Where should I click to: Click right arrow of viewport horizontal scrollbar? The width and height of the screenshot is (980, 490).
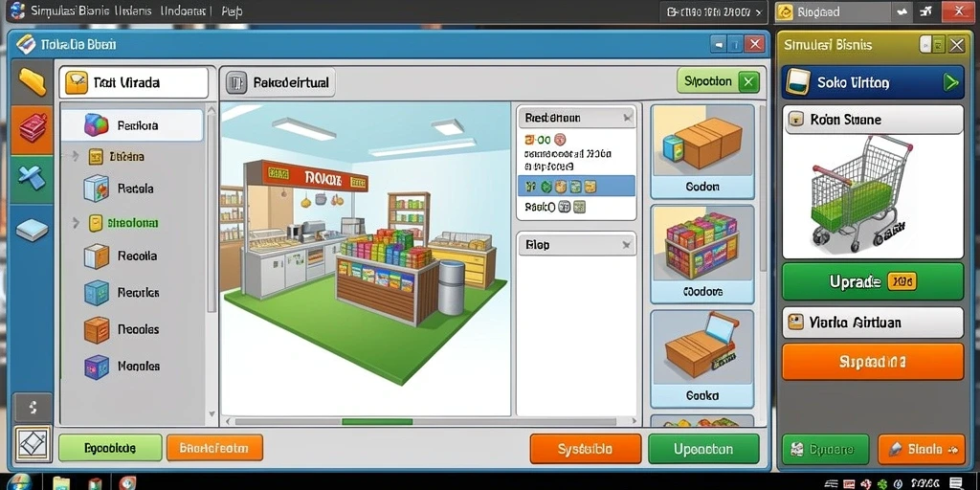(x=635, y=422)
